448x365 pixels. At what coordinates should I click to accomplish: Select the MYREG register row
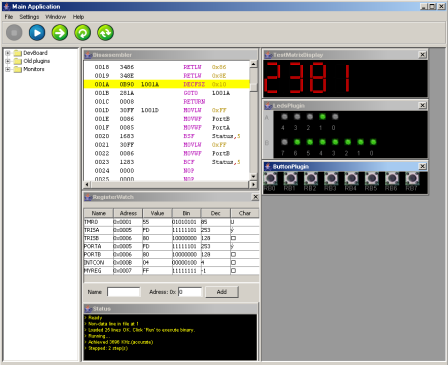pos(171,271)
